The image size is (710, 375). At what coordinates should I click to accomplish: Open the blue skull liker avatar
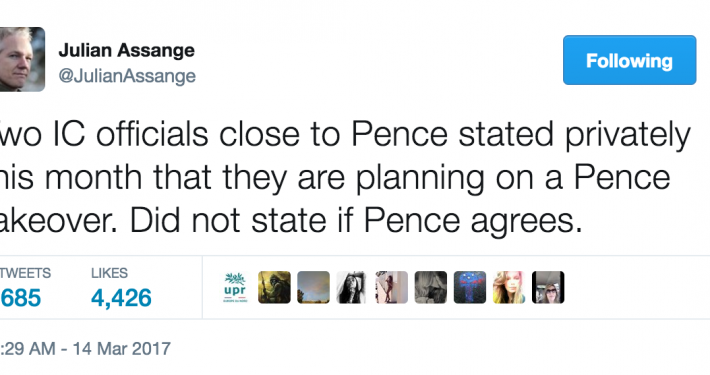tap(470, 287)
